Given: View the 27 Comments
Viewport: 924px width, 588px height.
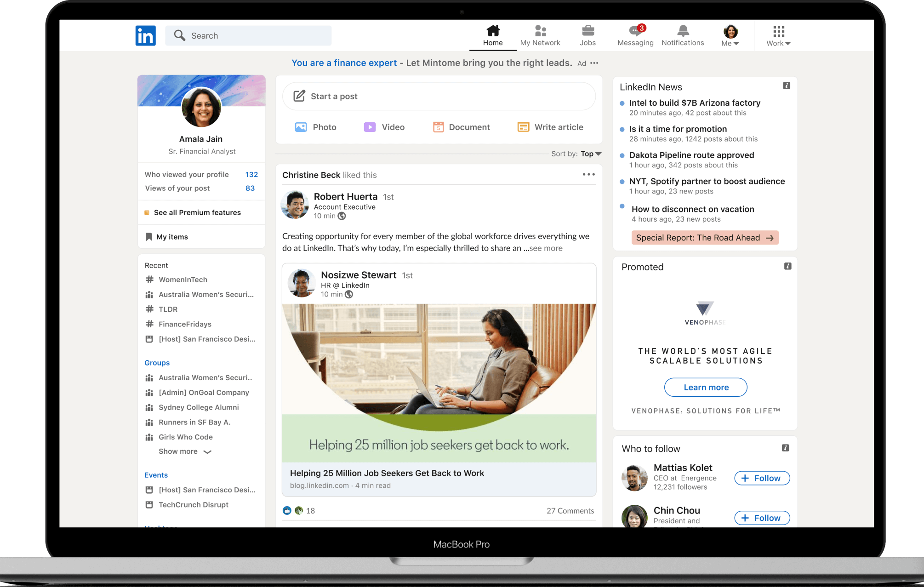Looking at the screenshot, I should 570,511.
